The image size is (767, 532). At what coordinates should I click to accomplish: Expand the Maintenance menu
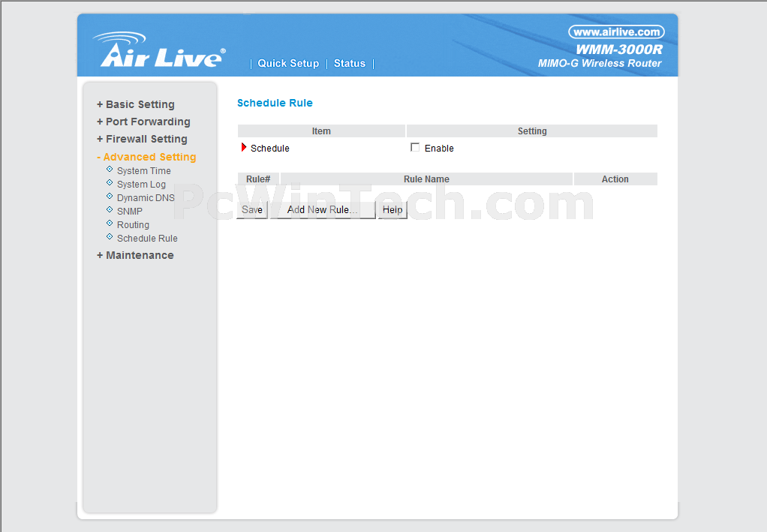135,255
